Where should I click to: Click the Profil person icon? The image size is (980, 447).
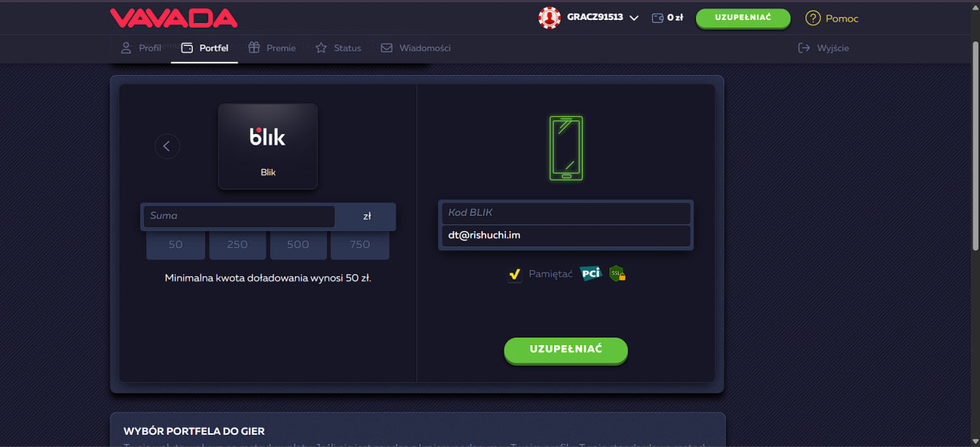pos(126,47)
